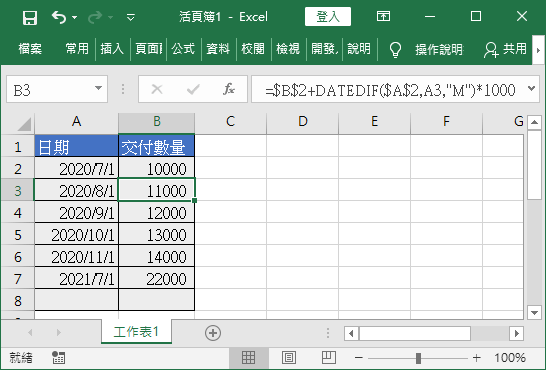Open the 開發人員 tab

(324, 49)
